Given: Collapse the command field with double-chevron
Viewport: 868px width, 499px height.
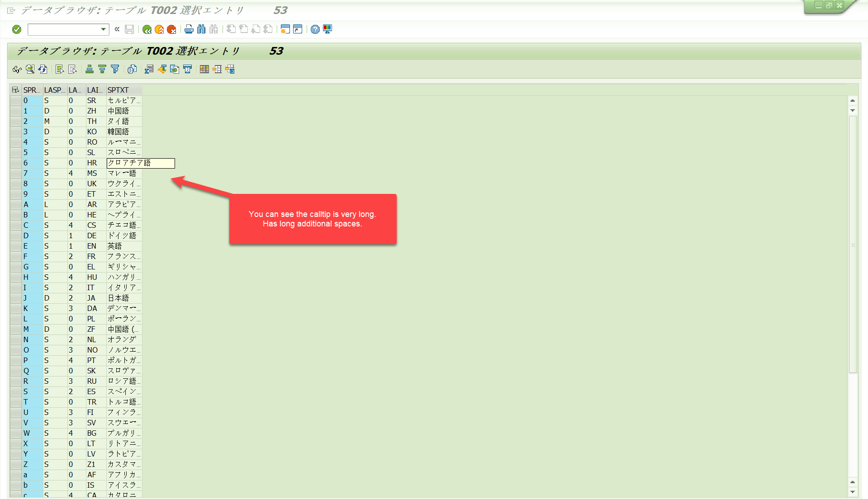Looking at the screenshot, I should point(117,29).
